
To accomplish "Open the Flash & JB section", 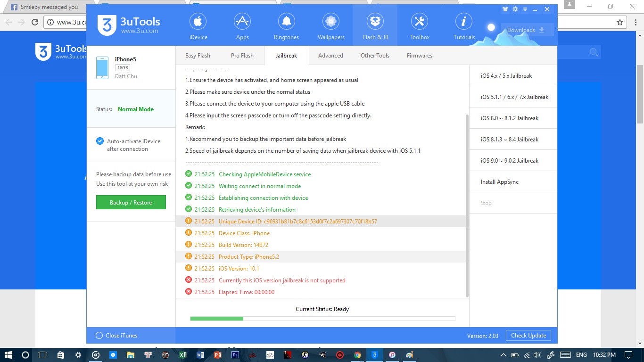I will pyautogui.click(x=375, y=26).
